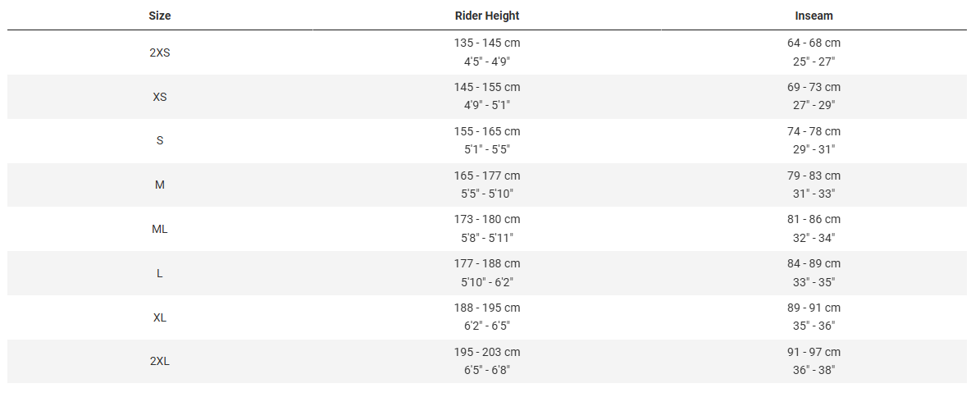Select the 2XS size label
The width and height of the screenshot is (980, 397).
[160, 52]
